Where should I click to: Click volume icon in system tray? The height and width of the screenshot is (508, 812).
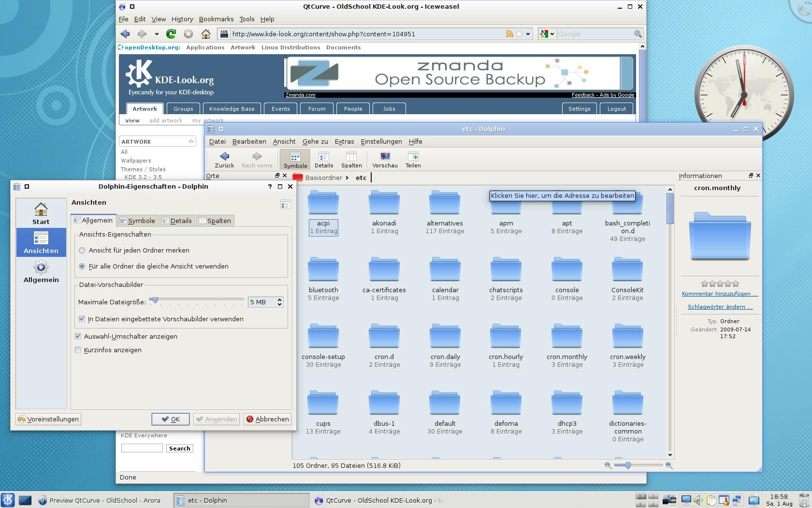pyautogui.click(x=697, y=500)
